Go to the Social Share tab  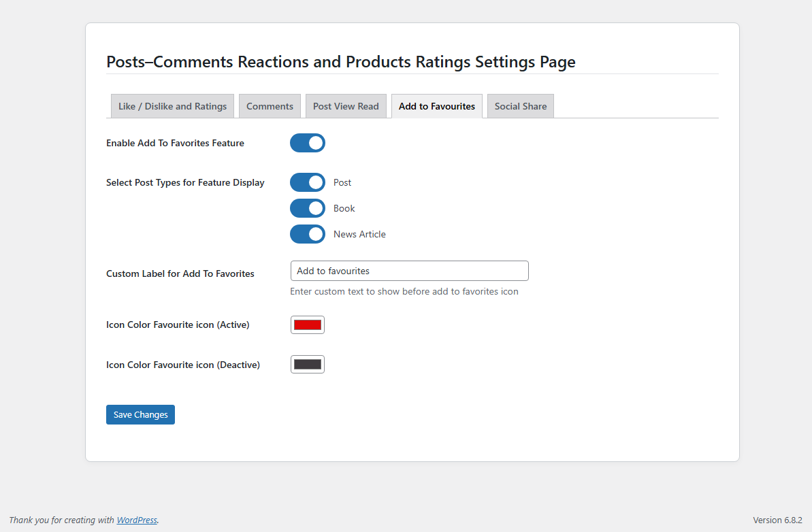tap(521, 106)
